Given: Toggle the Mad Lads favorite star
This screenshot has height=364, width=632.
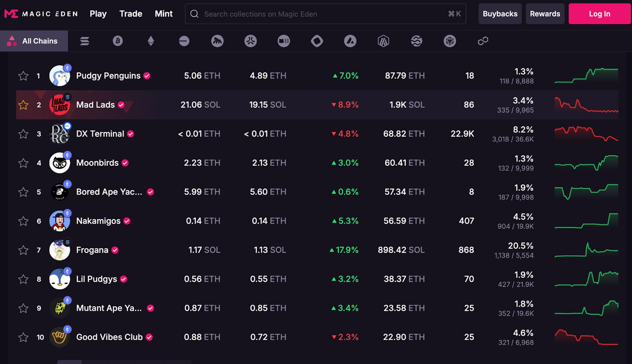Looking at the screenshot, I should point(23,105).
